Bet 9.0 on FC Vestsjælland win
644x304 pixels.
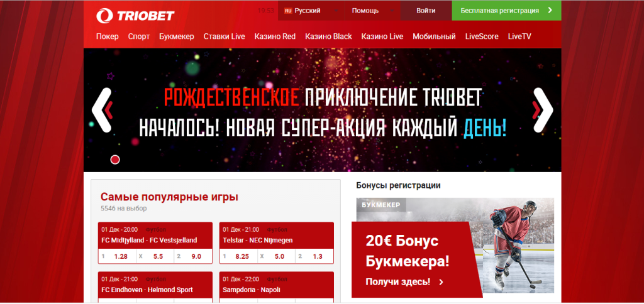pyautogui.click(x=193, y=256)
